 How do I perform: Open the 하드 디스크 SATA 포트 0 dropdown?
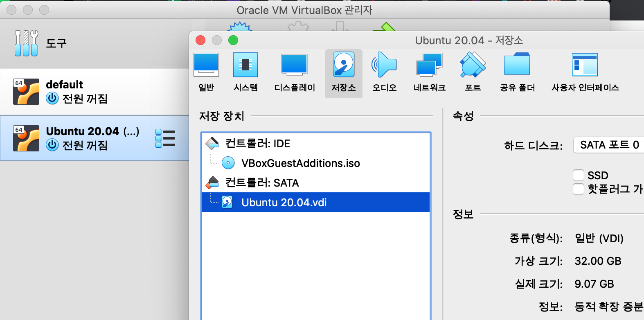click(609, 145)
